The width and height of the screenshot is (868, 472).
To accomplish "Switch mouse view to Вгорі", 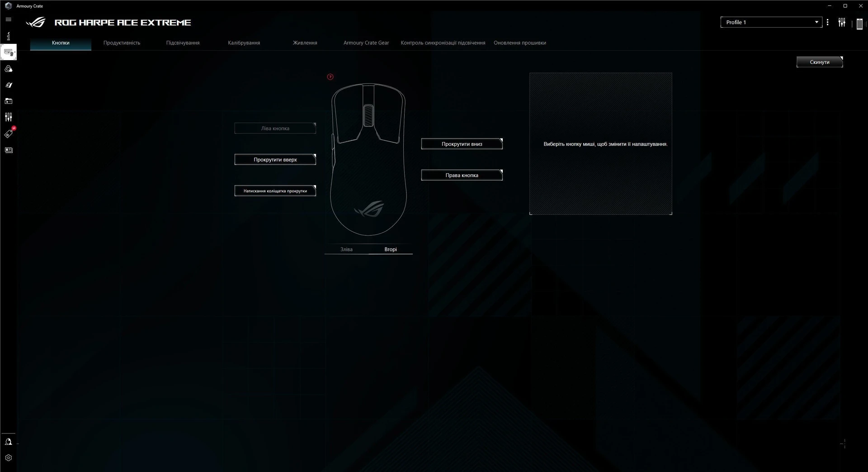I will (x=391, y=249).
